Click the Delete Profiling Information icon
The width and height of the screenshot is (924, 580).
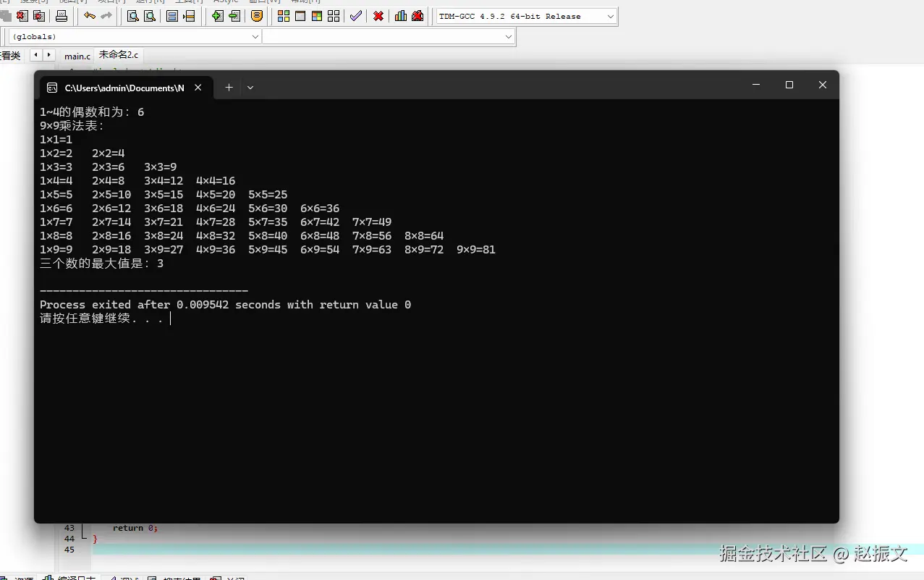point(418,16)
